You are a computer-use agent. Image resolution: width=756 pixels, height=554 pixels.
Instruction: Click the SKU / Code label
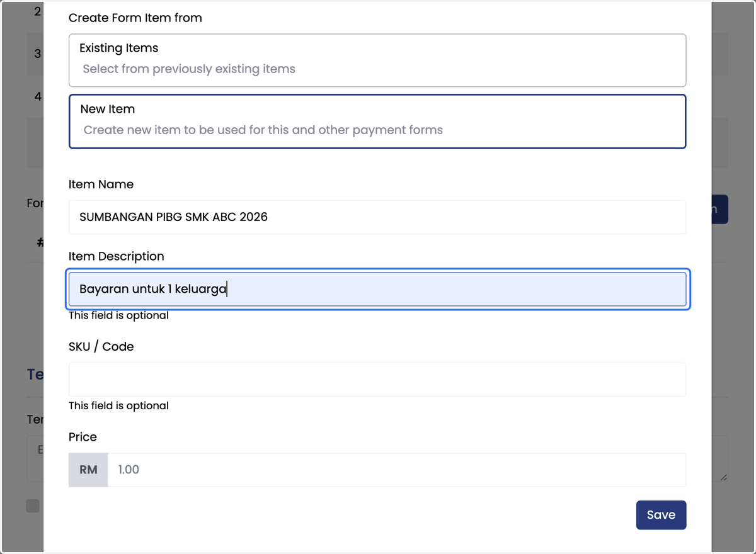tap(101, 347)
